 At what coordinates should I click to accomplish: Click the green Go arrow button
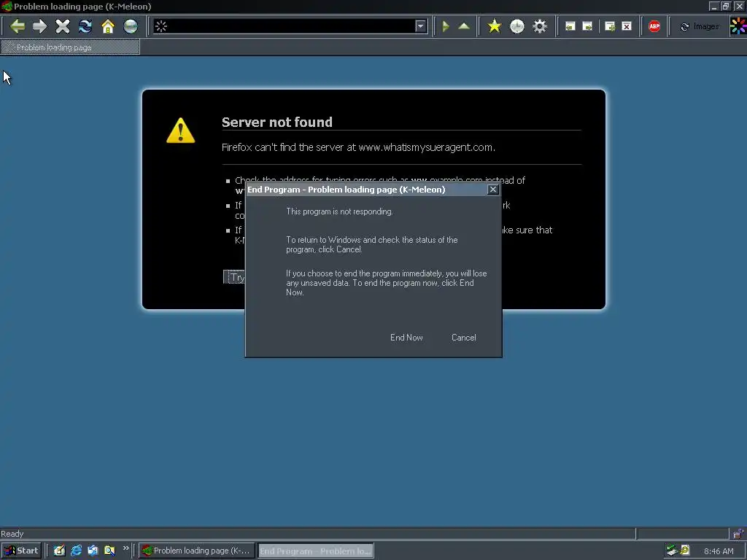tap(446, 26)
